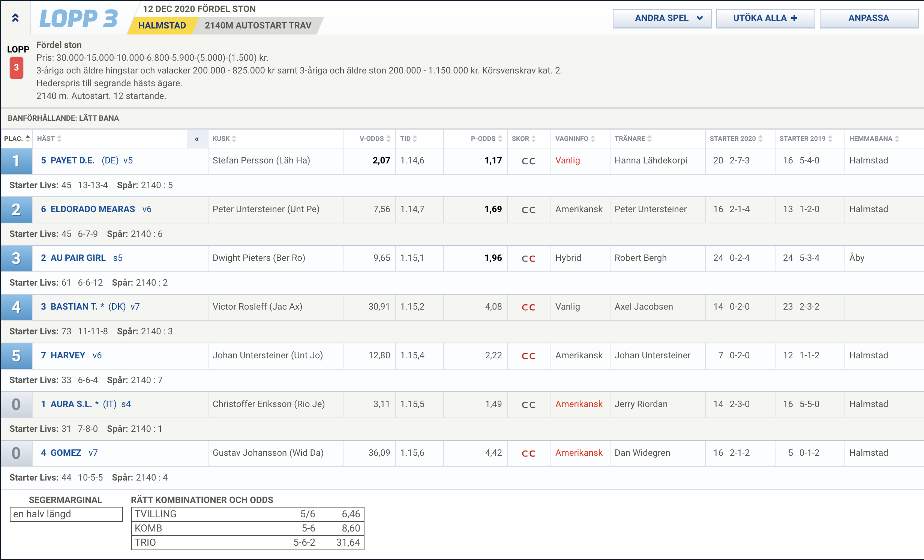Click the red race number 3 badge

click(16, 67)
